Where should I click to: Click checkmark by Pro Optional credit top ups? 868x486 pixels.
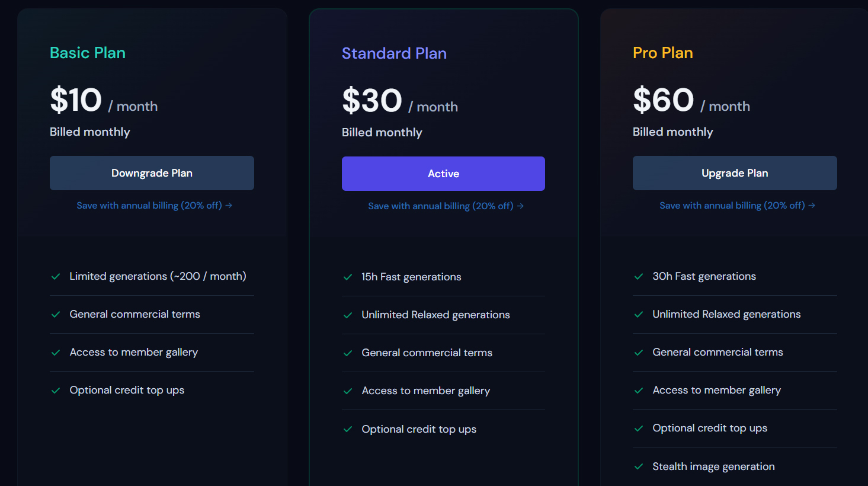[x=639, y=429]
